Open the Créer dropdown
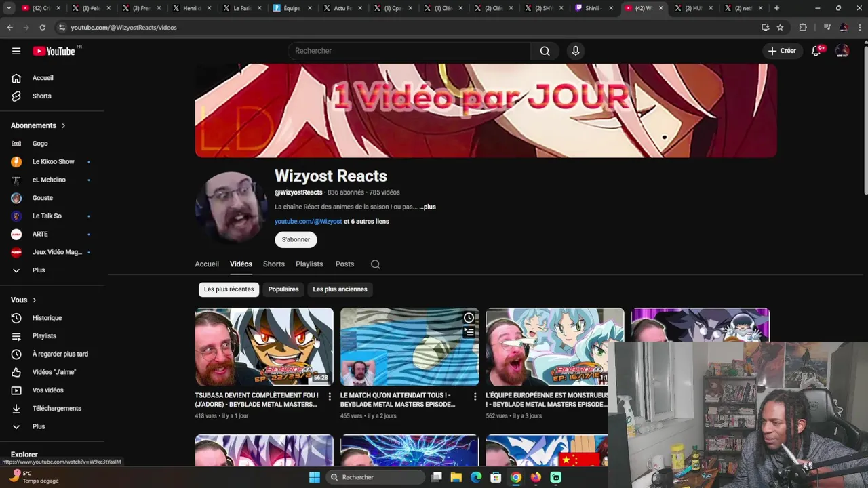Screen dimensions: 868x488 pos(783,51)
